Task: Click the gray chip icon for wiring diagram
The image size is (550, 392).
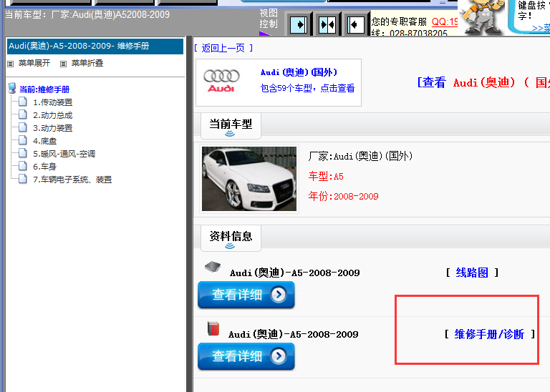Action: coord(213,268)
